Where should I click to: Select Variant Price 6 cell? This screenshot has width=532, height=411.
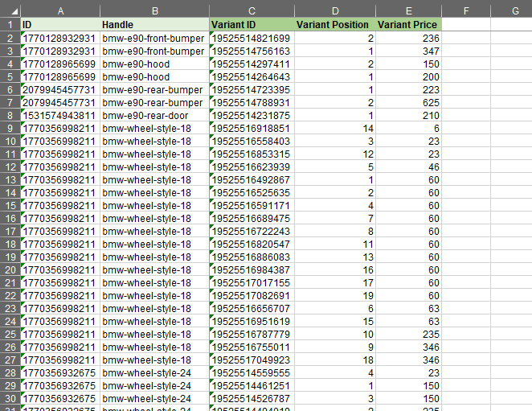(408, 129)
